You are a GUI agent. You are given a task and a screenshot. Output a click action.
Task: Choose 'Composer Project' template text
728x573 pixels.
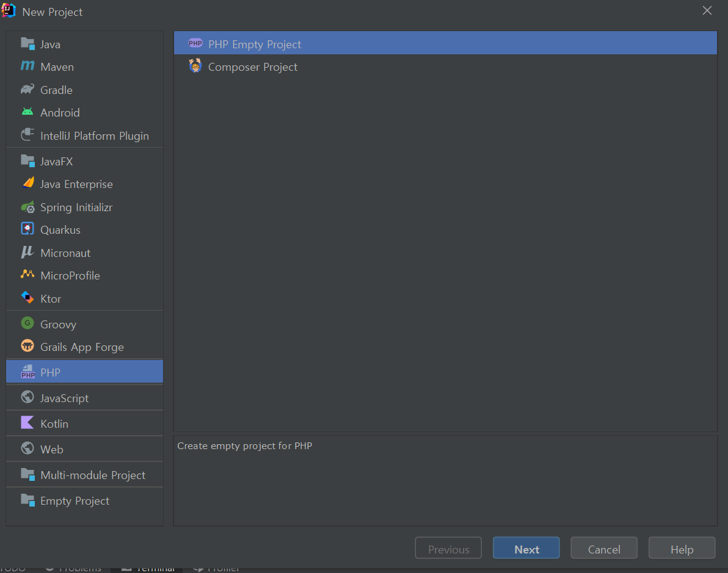click(x=253, y=67)
